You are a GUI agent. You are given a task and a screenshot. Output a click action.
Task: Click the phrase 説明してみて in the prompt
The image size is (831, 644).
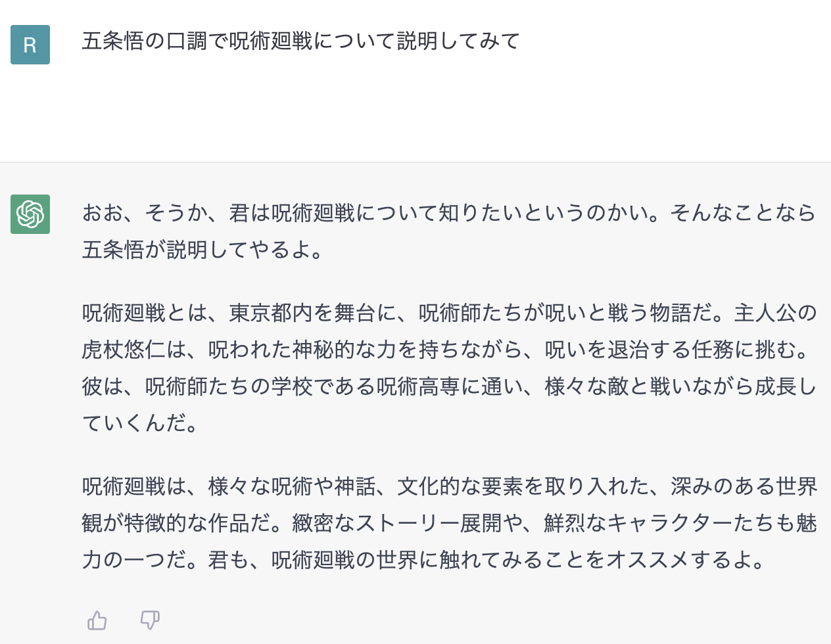pyautogui.click(x=458, y=41)
